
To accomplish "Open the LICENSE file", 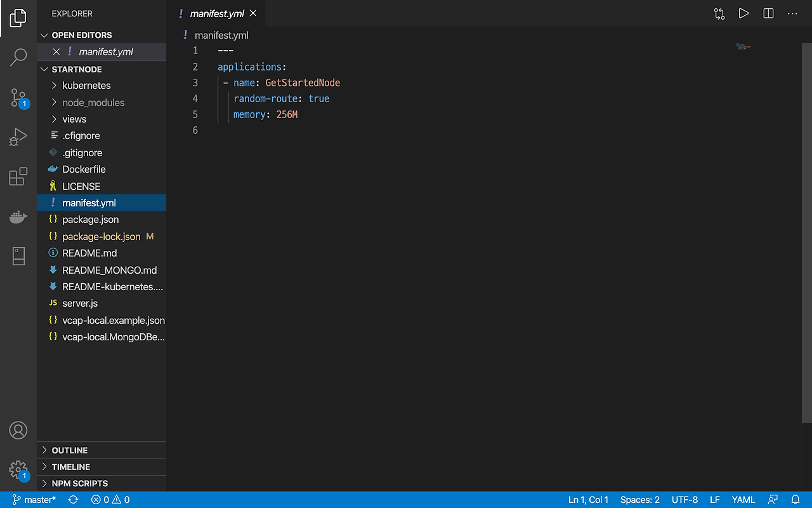I will click(101, 186).
